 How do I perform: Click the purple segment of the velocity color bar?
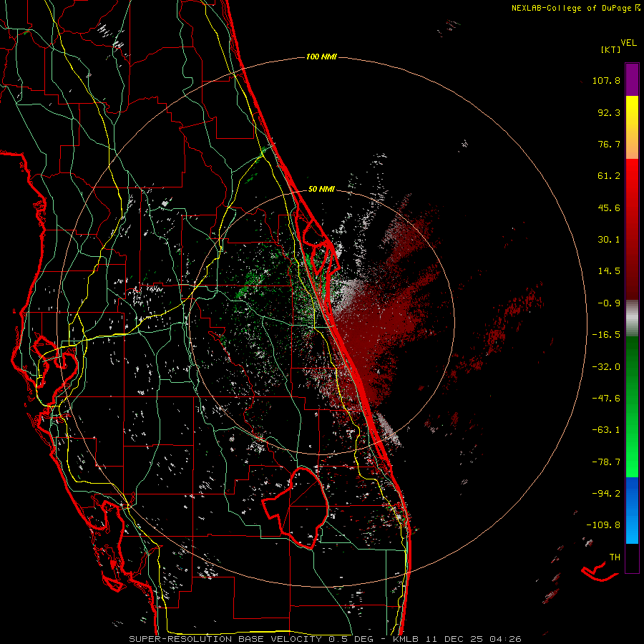[x=632, y=79]
